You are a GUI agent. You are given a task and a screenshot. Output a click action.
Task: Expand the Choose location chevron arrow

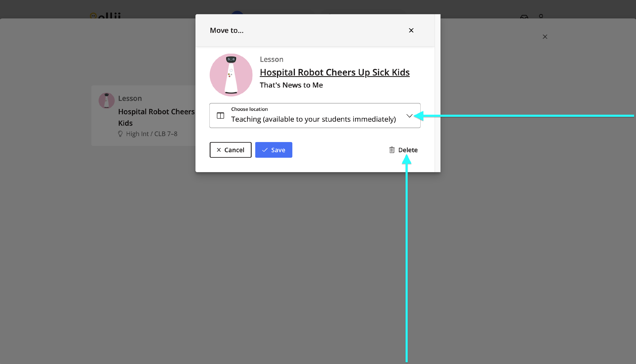coord(409,116)
